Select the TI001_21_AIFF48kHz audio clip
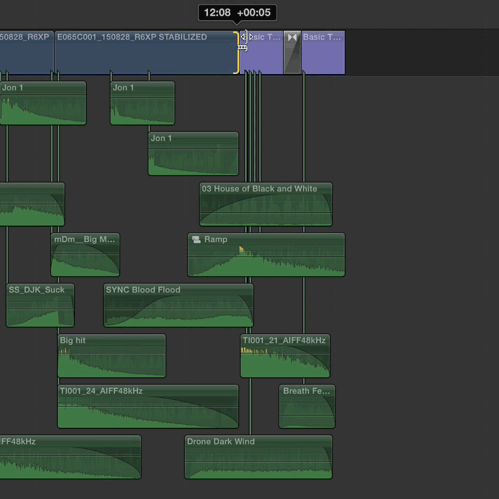The width and height of the screenshot is (499, 499). tap(285, 356)
